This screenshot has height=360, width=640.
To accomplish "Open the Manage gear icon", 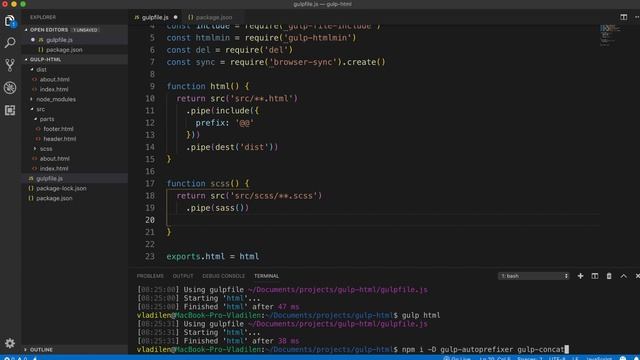I will [10, 343].
